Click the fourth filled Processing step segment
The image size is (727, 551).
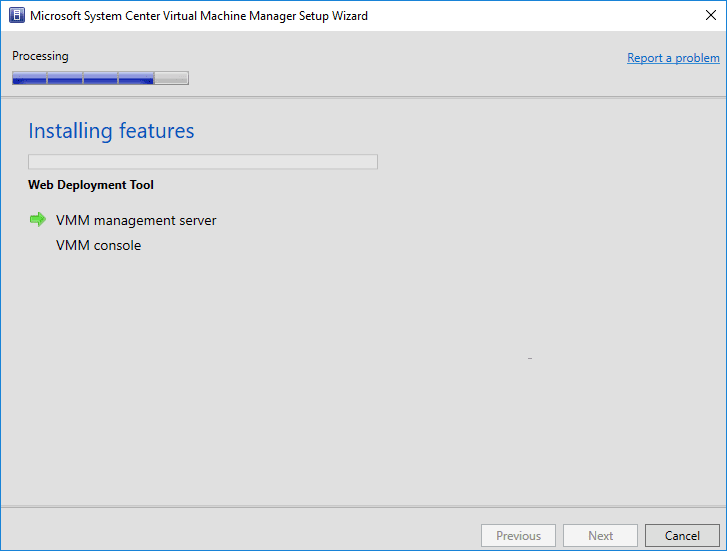click(x=136, y=78)
